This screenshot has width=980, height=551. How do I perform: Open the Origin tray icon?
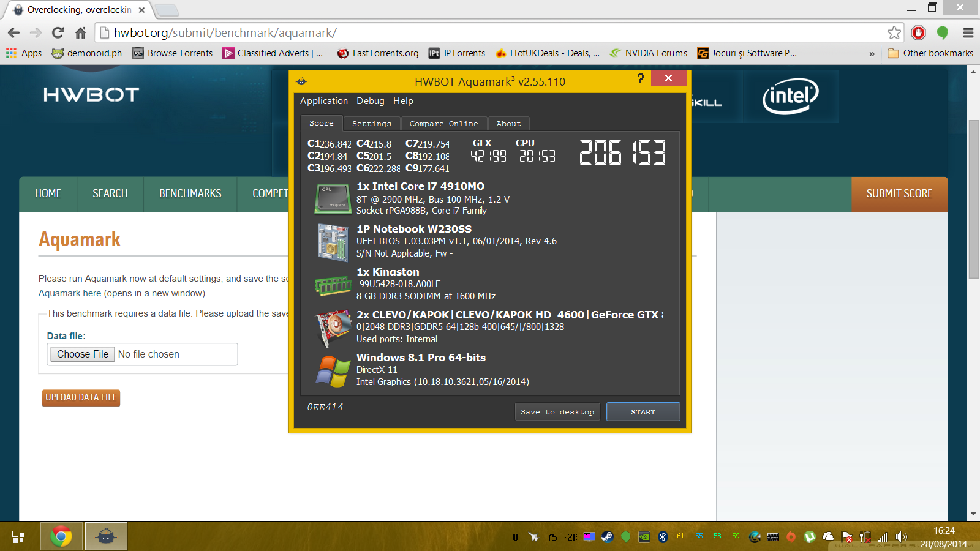click(x=791, y=537)
